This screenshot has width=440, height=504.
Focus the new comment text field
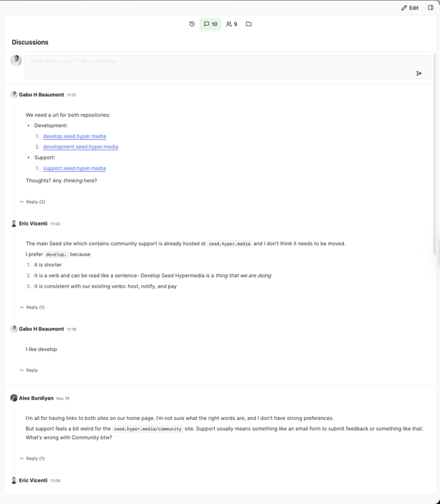[x=217, y=62]
